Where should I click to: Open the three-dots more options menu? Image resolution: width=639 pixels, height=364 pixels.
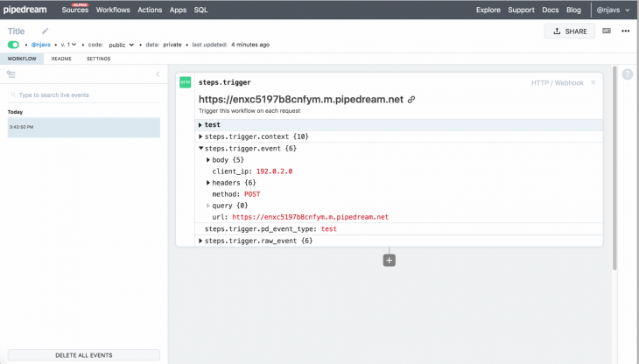(625, 31)
